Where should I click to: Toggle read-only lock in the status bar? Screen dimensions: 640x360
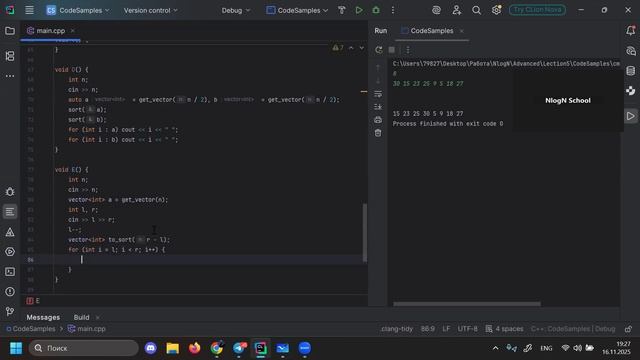click(x=628, y=329)
